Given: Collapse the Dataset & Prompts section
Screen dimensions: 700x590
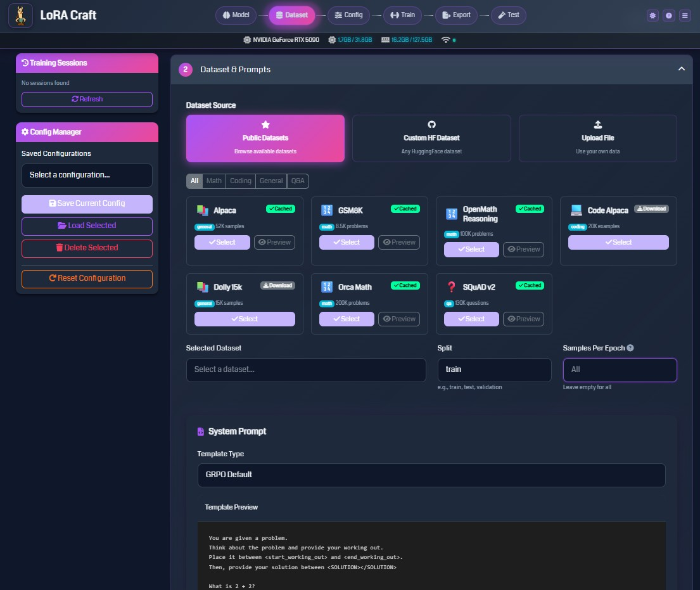Looking at the screenshot, I should [682, 69].
